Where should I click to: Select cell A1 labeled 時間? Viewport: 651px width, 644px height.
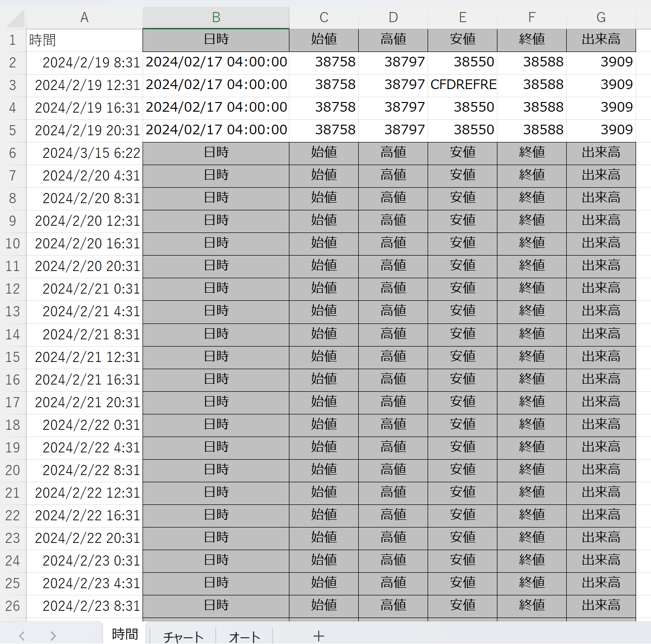(84, 40)
